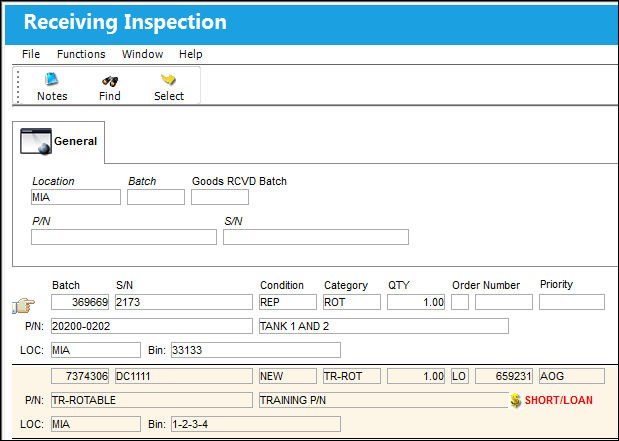The image size is (619, 441).
Task: Select batch number 7374306
Action: (x=80, y=376)
